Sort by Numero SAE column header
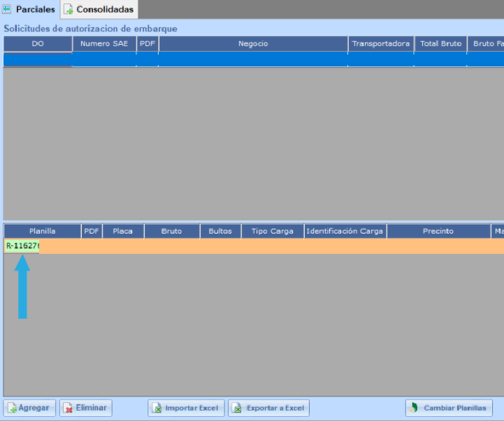 point(104,44)
